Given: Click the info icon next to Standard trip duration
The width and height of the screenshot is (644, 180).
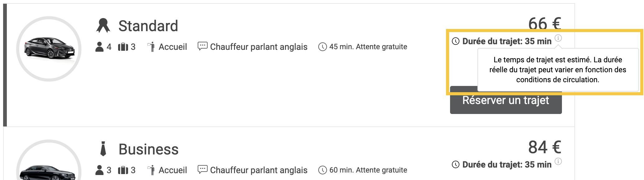Looking at the screenshot, I should click(558, 38).
